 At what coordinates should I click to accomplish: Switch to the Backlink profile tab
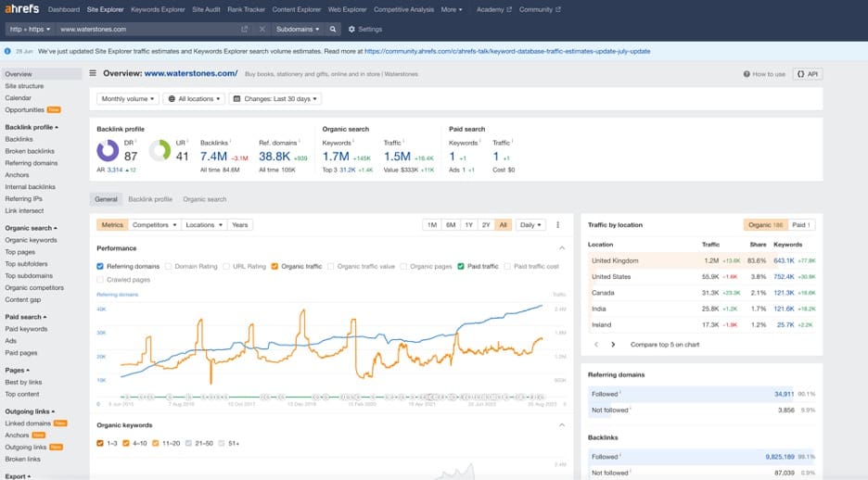(150, 199)
